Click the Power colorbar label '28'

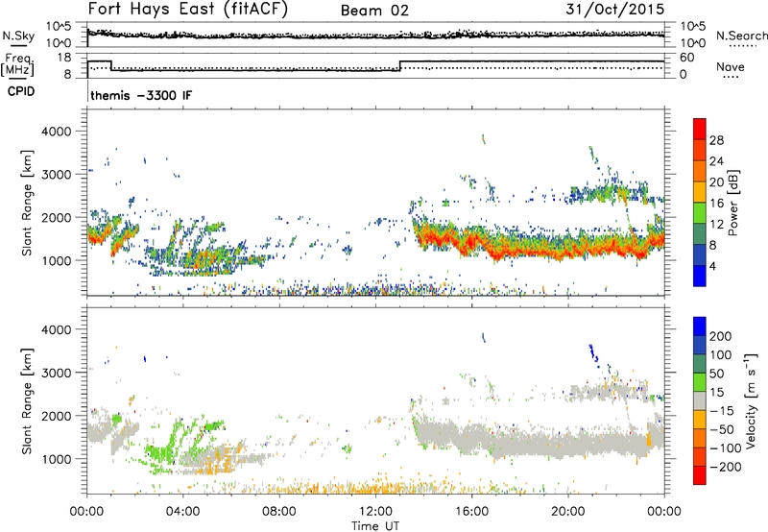716,140
